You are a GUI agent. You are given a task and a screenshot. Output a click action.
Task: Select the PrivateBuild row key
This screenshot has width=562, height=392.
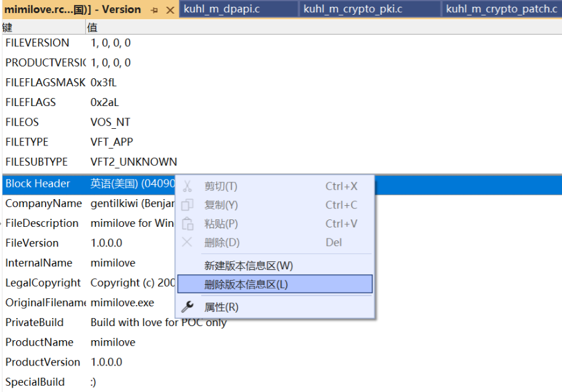[35, 322]
